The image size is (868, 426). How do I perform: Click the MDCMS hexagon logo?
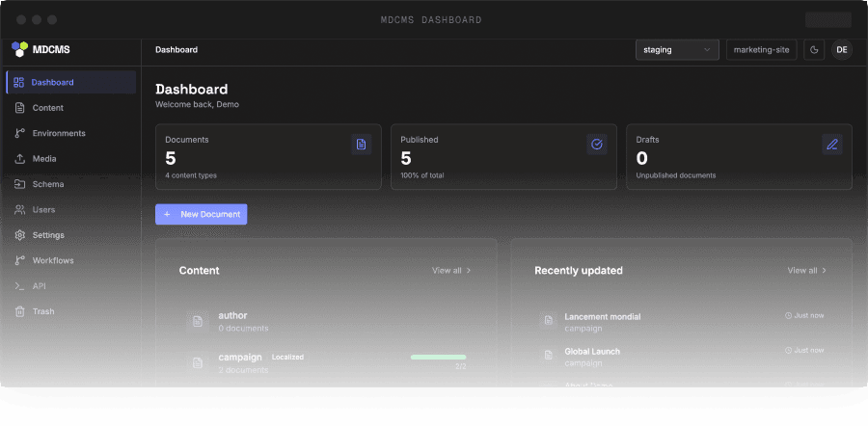pyautogui.click(x=20, y=49)
